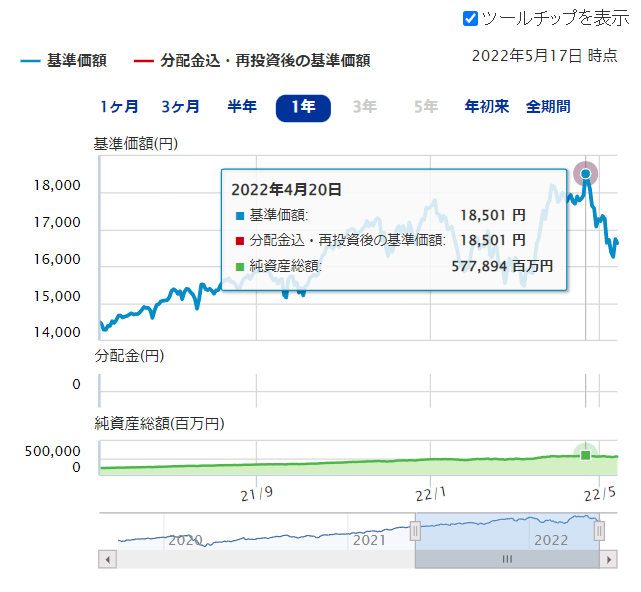Click the right scroll arrow of navigator
Image resolution: width=641 pixels, height=592 pixels.
608,560
